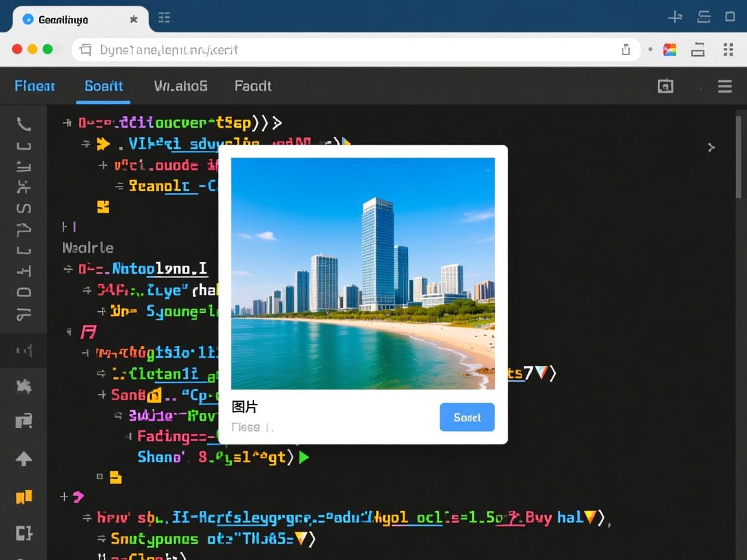The image size is (747, 560).
Task: Expand the small chevron at right of code panel
Action: (711, 147)
